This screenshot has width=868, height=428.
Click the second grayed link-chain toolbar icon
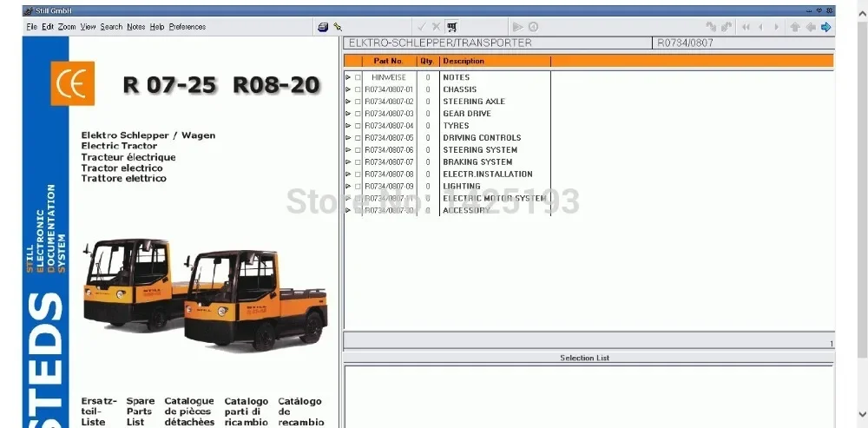point(727,27)
